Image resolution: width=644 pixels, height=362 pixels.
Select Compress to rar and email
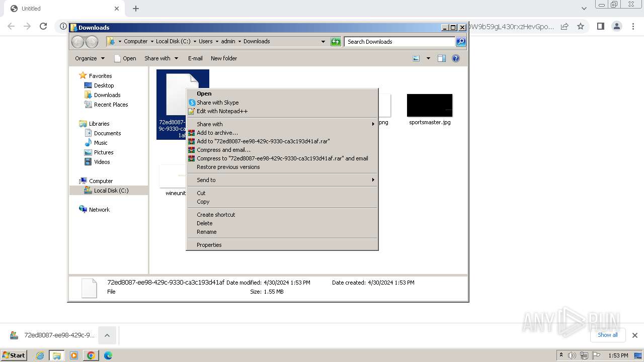click(x=282, y=158)
